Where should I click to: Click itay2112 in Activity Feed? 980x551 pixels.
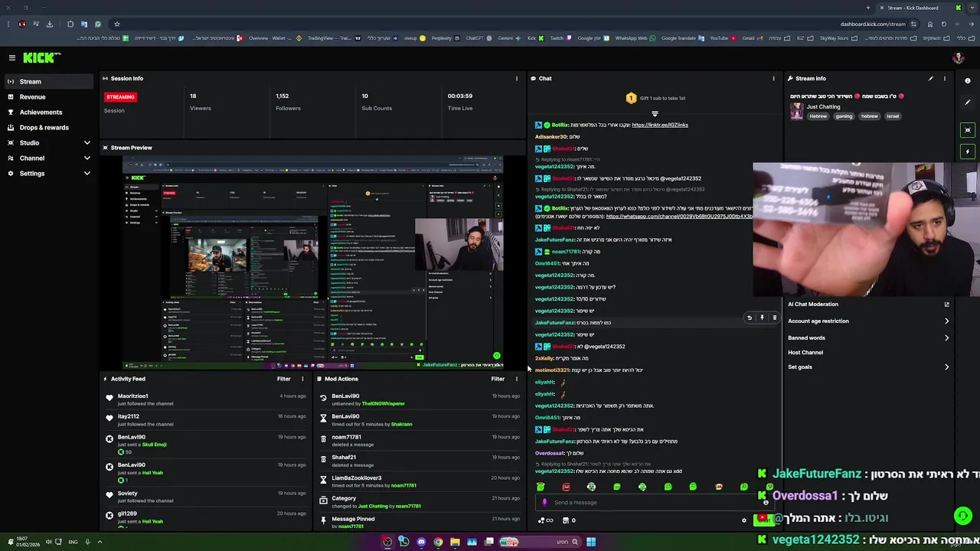point(129,417)
